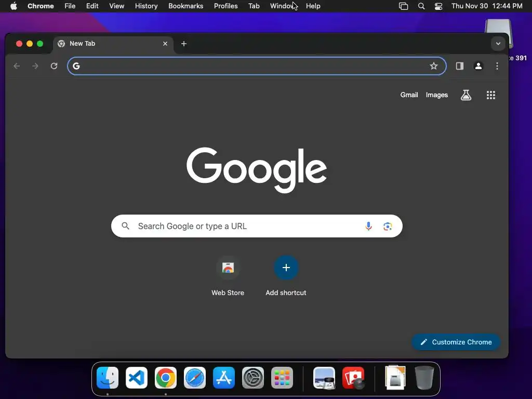532x399 pixels.
Task: Click Chrome icon in the Dock
Action: pyautogui.click(x=166, y=378)
